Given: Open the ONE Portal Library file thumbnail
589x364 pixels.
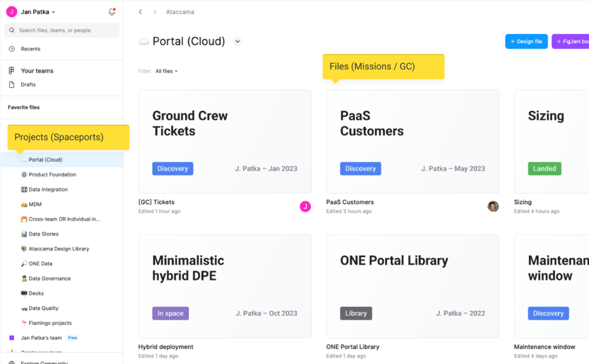Looking at the screenshot, I should click(x=412, y=286).
